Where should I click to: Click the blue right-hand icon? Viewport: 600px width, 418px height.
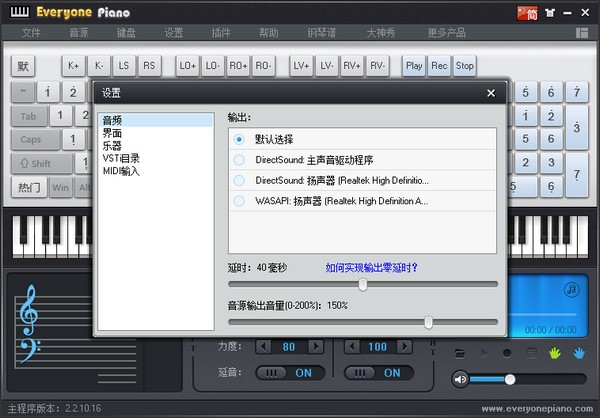581,352
